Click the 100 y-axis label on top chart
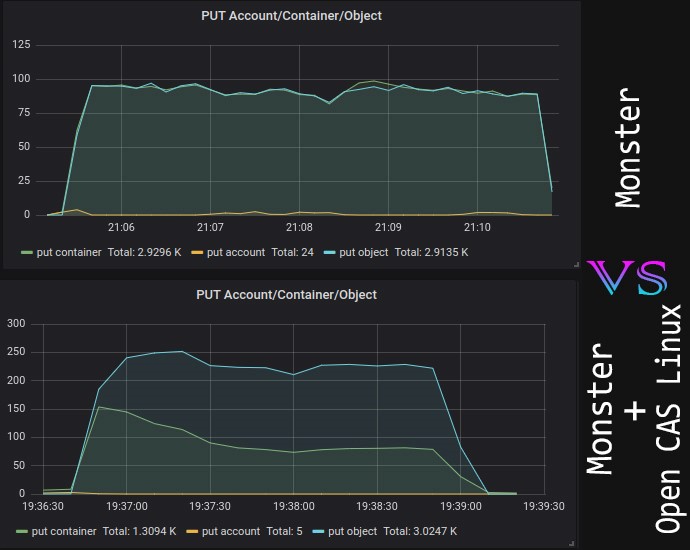The image size is (690, 550). pyautogui.click(x=21, y=79)
